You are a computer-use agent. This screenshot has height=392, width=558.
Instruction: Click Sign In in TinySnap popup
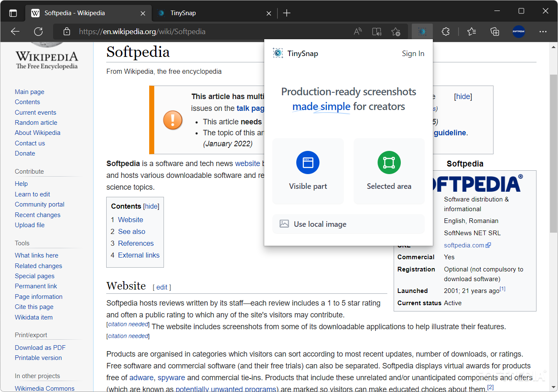click(x=413, y=54)
